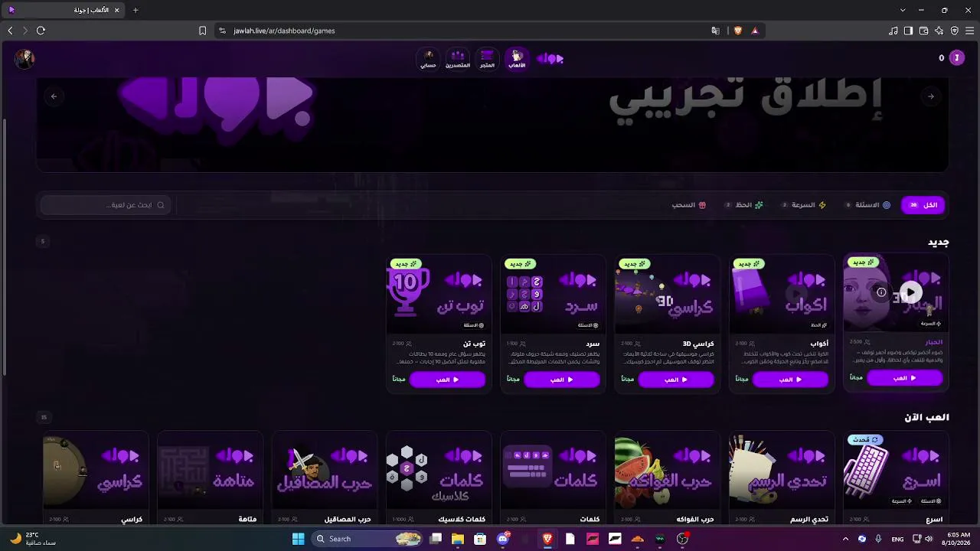Open the متاهة game card
Viewport: 980px width, 551px height.
coord(211,478)
